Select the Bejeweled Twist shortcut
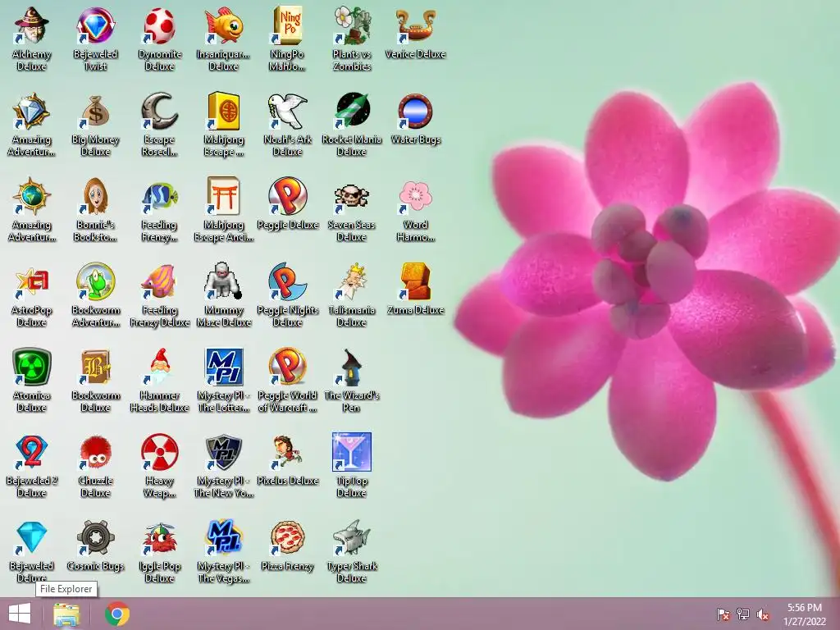 (95, 25)
